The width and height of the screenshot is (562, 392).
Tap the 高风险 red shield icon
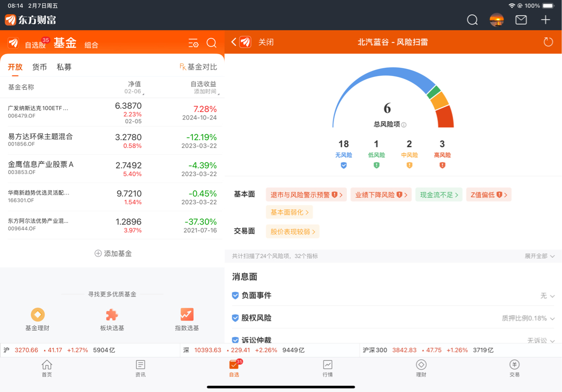tap(442, 165)
